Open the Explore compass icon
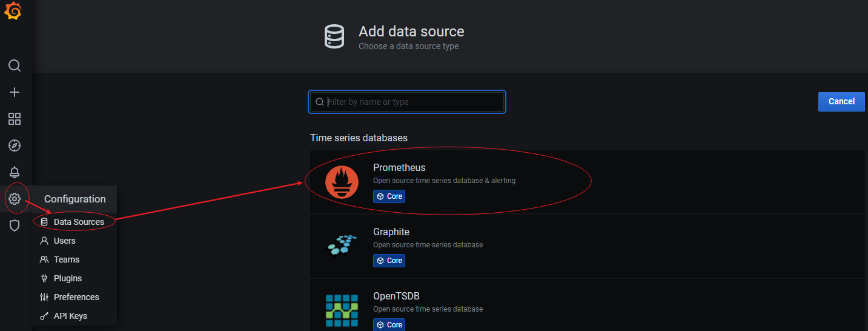 click(15, 145)
